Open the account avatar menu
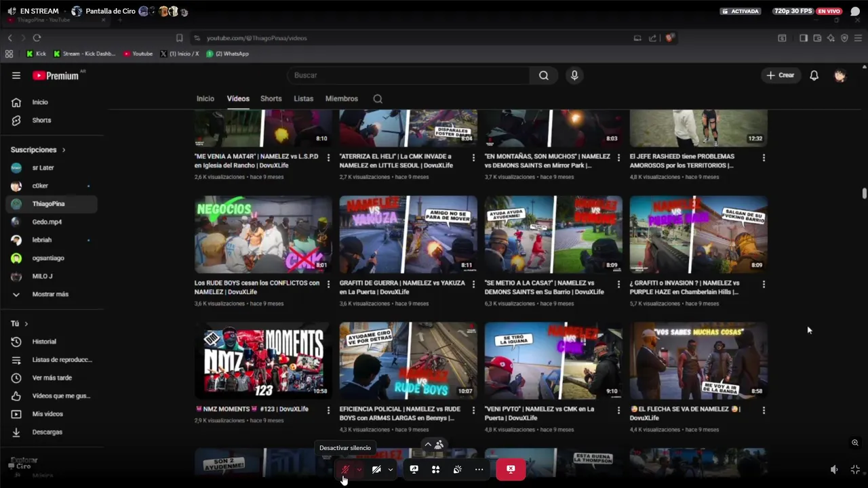This screenshot has width=868, height=488. (x=840, y=76)
